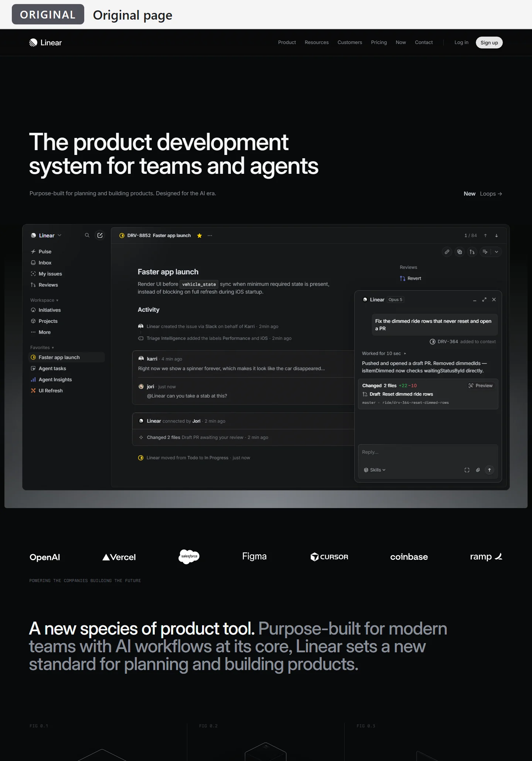The height and width of the screenshot is (761, 532).
Task: Click the Log in link
Action: coord(461,43)
